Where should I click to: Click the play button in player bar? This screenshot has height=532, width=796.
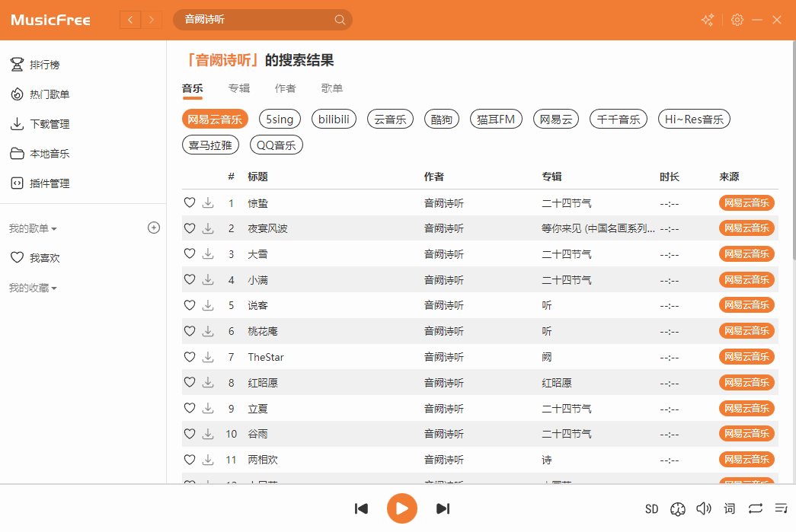[401, 508]
